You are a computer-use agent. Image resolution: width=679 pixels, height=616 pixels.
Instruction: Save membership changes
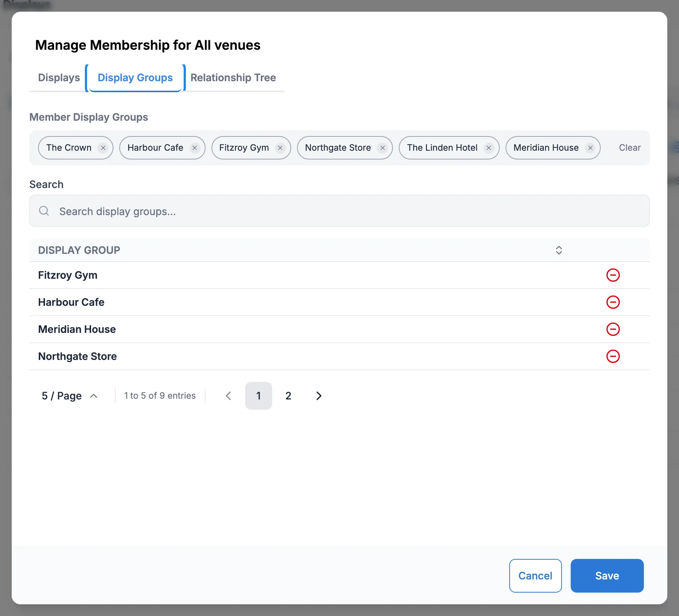coord(607,576)
